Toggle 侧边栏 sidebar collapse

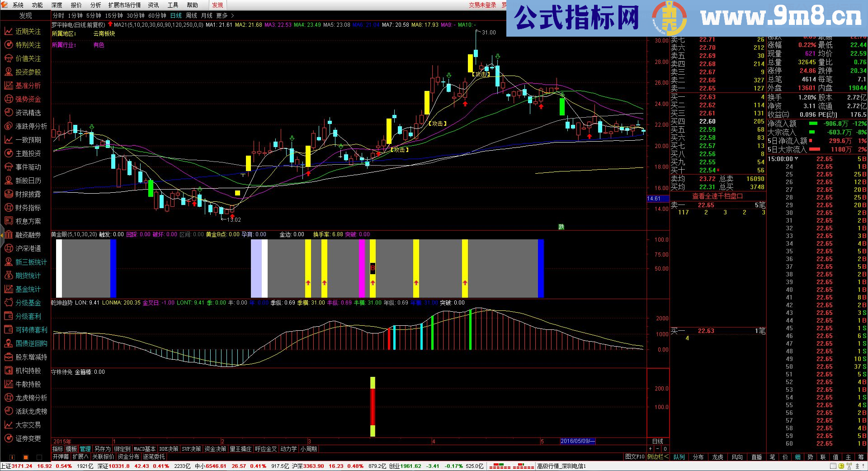tap(658, 457)
